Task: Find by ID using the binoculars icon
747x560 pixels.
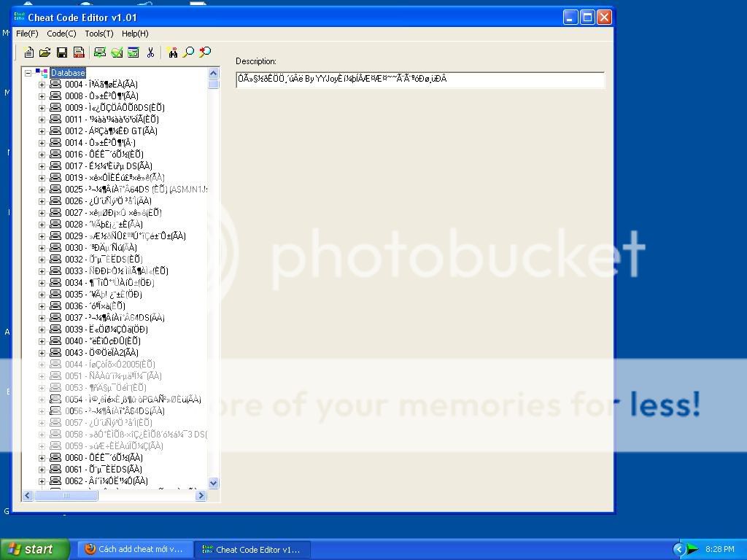Action: 172,52
